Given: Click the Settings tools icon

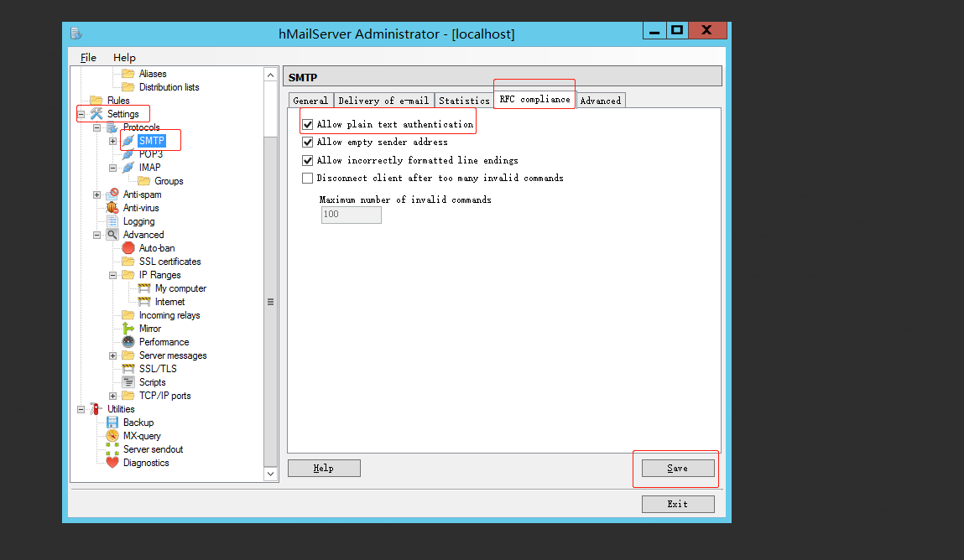Looking at the screenshot, I should tap(96, 114).
